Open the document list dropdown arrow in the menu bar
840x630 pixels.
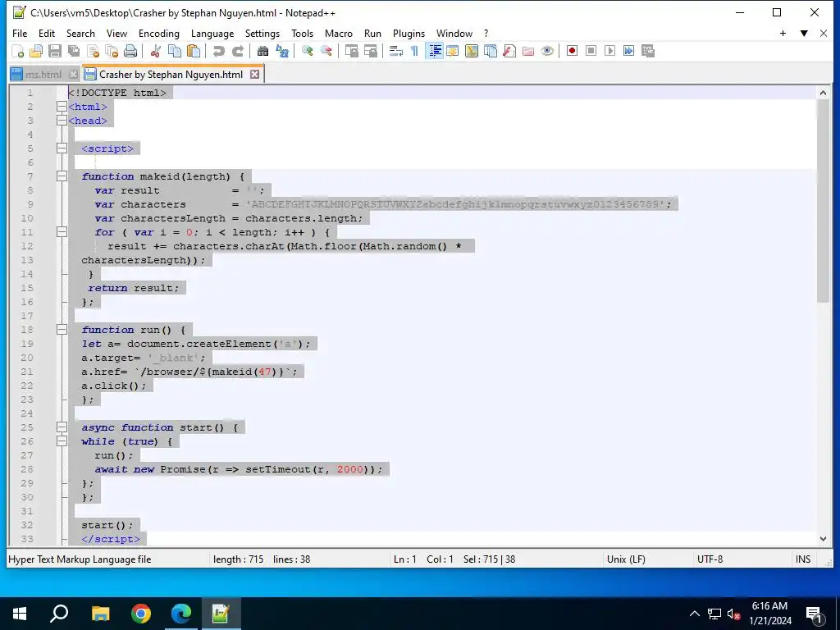804,33
